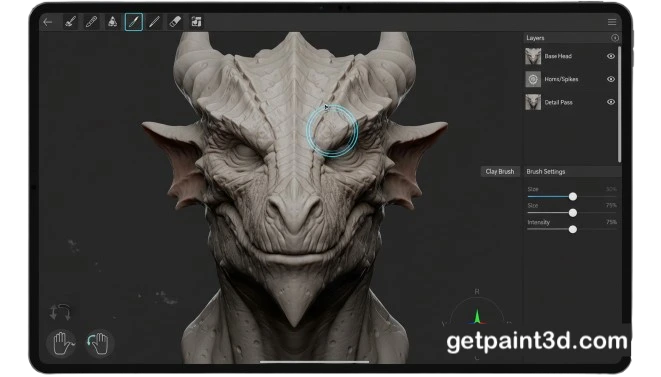Screen dimensions: 661x377
Task: Toggle visibility of Detail Pass layer
Action: pyautogui.click(x=610, y=102)
